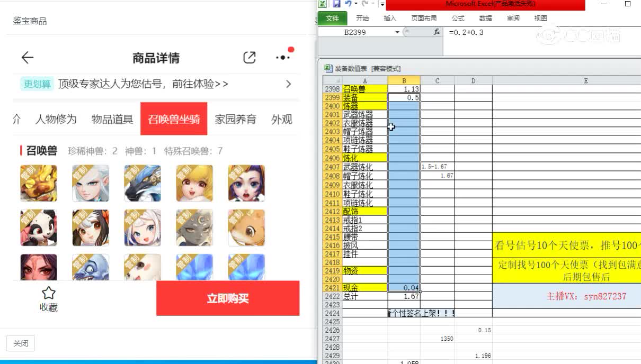Click the Excel redo arrow icon

coord(364,4)
